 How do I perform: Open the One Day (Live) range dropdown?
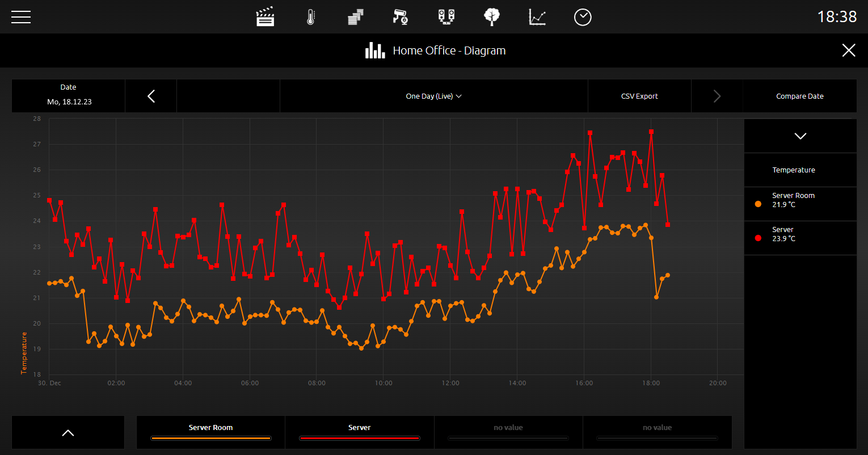tap(434, 96)
